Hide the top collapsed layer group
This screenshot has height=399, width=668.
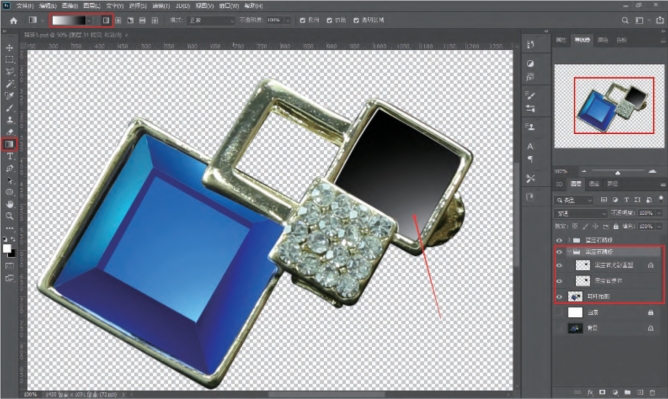[x=559, y=240]
